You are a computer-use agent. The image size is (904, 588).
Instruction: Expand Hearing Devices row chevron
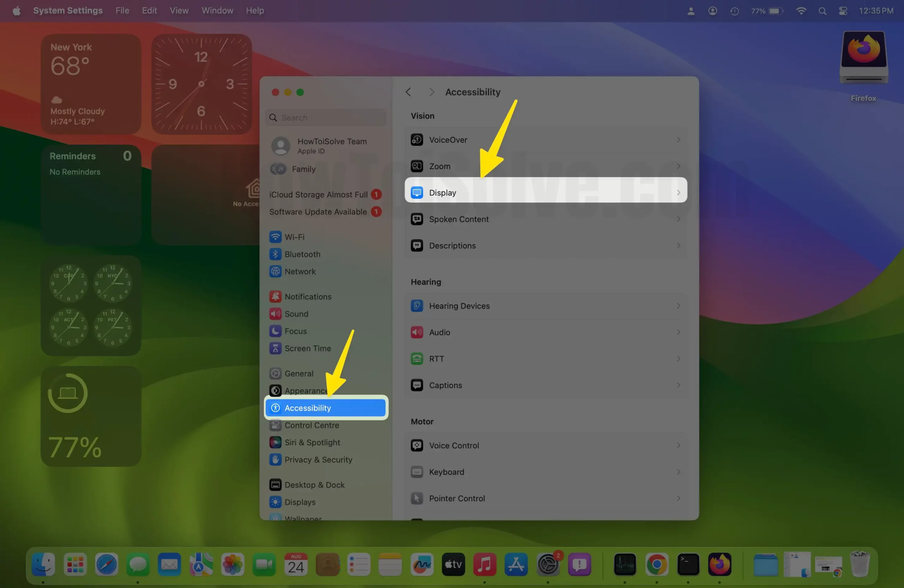(x=678, y=306)
